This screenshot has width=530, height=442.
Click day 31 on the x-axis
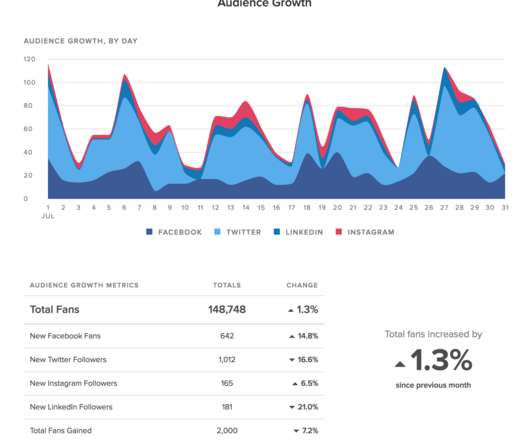505,207
